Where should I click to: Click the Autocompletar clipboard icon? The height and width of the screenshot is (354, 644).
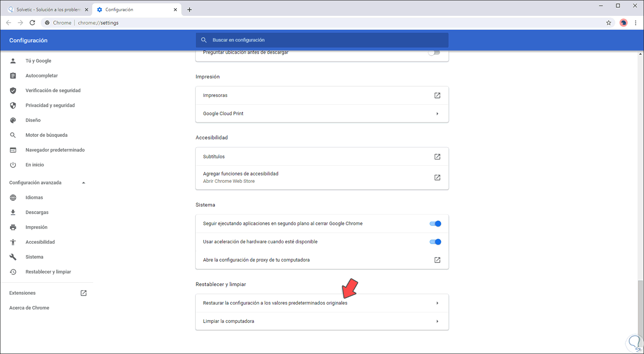point(13,76)
